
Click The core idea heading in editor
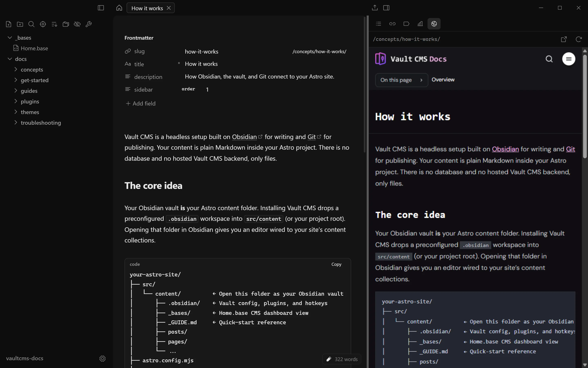coord(153,185)
